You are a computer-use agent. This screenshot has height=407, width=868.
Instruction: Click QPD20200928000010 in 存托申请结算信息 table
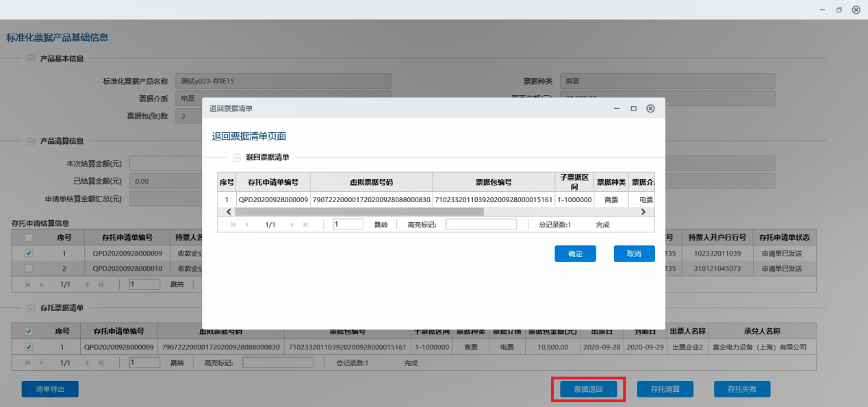[127, 269]
